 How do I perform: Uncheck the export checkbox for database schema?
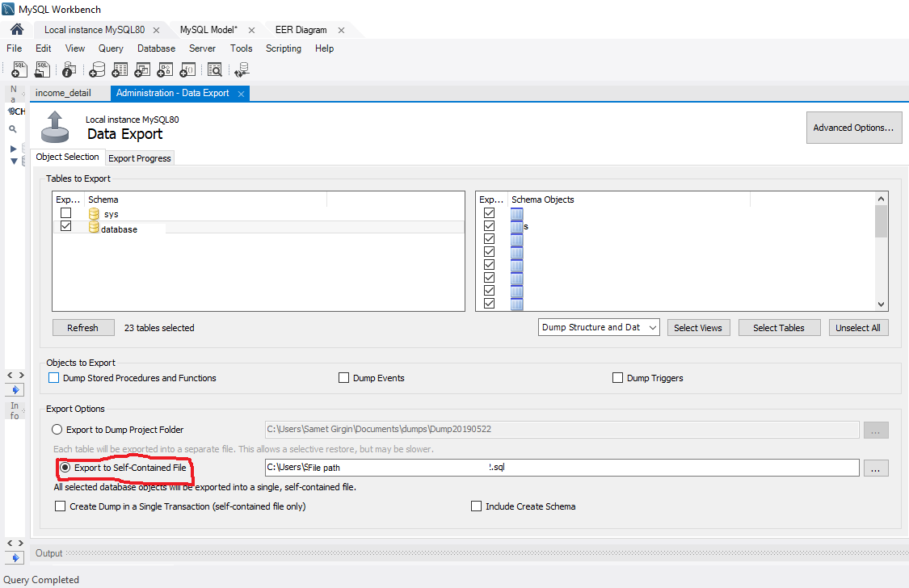pos(66,226)
